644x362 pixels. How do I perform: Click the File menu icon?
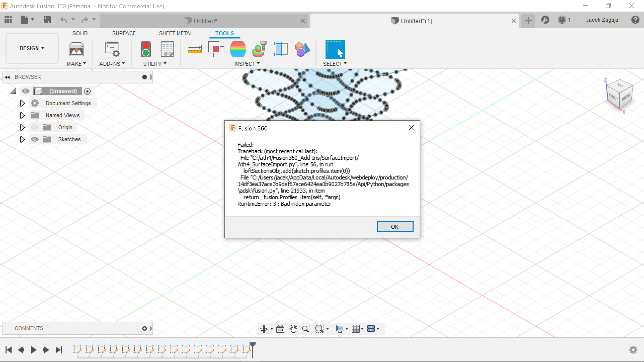(x=24, y=20)
